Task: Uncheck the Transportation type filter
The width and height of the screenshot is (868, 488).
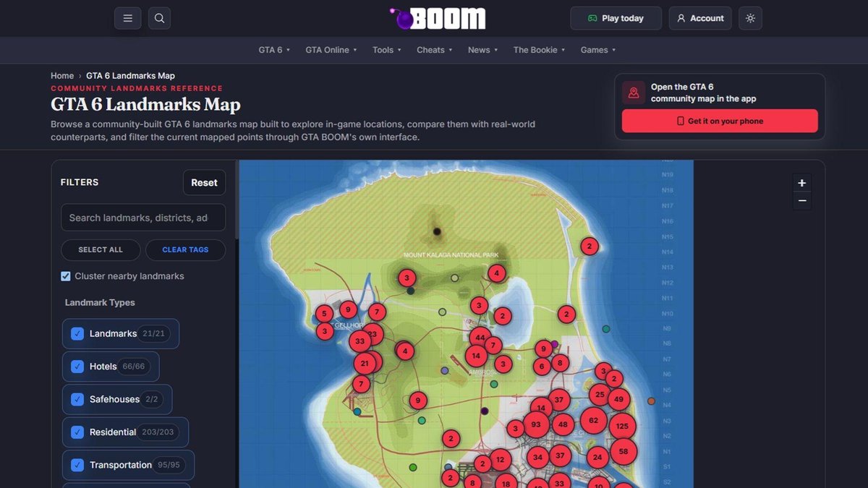Action: tap(77, 465)
